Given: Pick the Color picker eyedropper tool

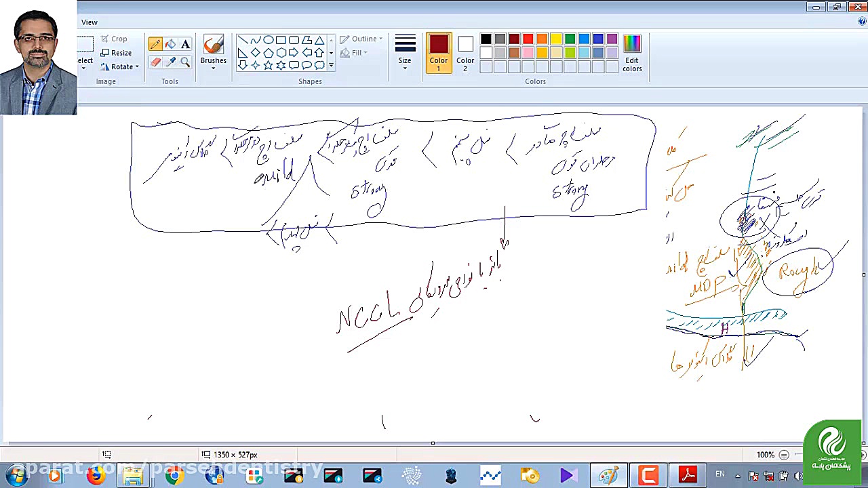Looking at the screenshot, I should tap(170, 62).
